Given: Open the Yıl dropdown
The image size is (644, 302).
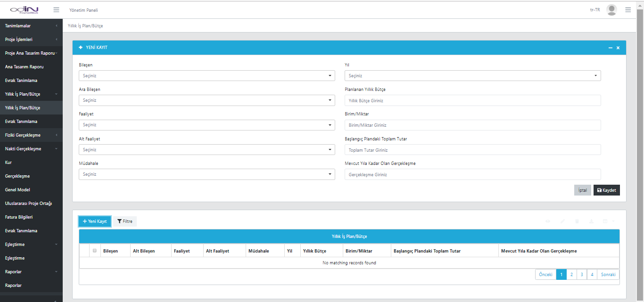Looking at the screenshot, I should pyautogui.click(x=472, y=76).
